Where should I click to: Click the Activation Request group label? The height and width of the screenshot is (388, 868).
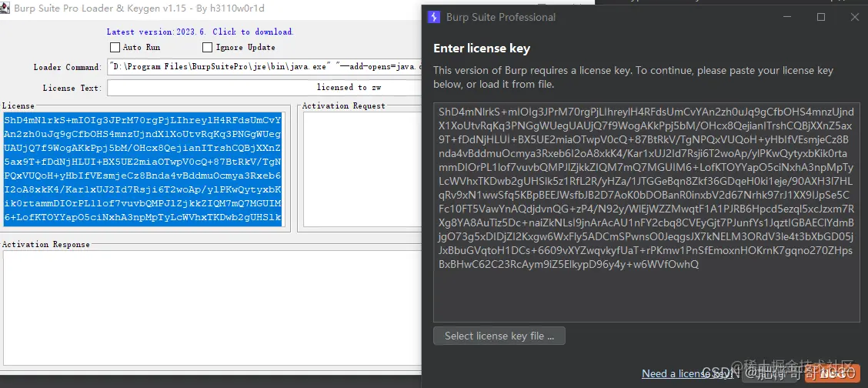(344, 105)
